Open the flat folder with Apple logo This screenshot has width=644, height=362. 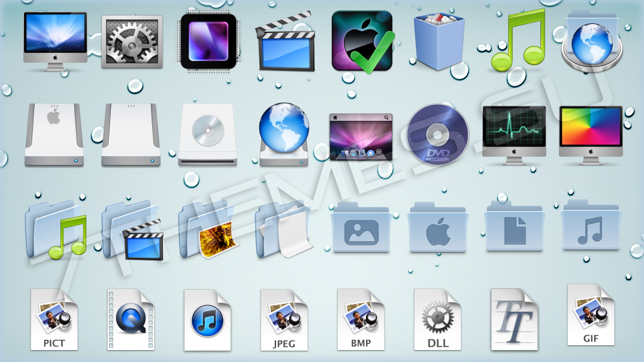[438, 227]
